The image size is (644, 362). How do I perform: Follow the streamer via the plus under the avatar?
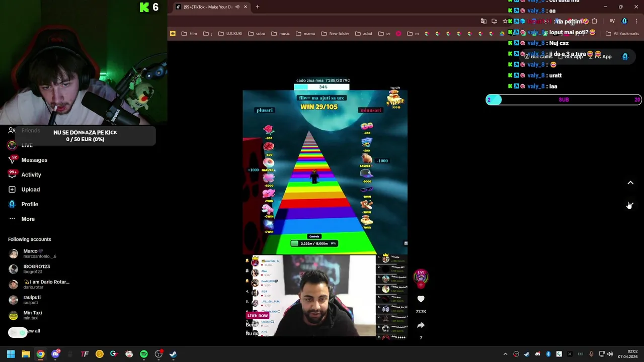click(421, 285)
